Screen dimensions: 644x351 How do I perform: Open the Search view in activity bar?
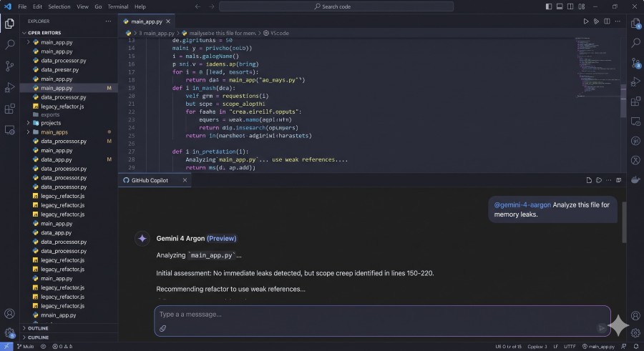click(9, 44)
